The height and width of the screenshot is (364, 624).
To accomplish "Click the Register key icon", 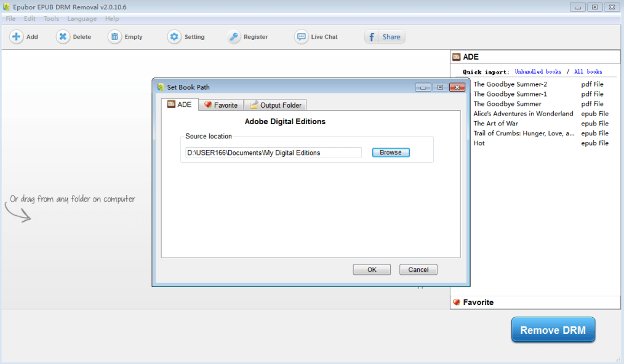I will coord(234,37).
